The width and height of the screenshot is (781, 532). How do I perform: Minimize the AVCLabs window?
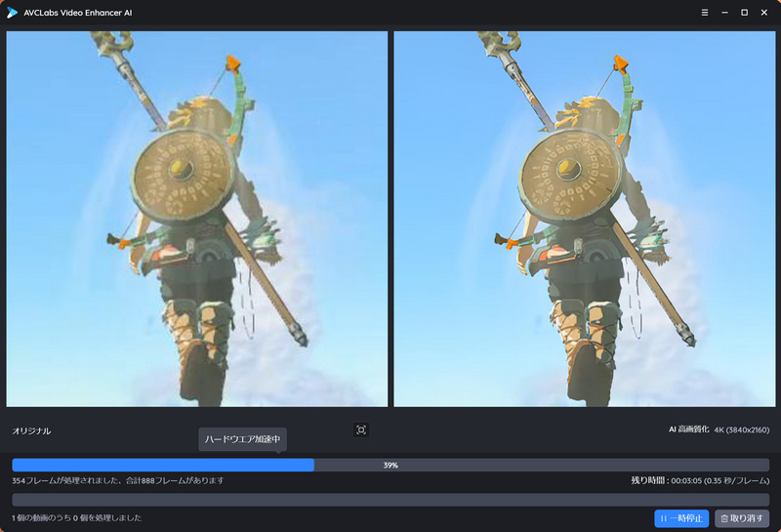[724, 13]
